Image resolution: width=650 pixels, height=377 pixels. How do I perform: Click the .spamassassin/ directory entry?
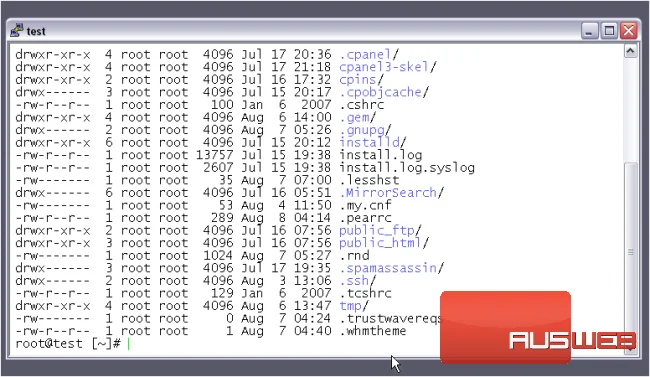pyautogui.click(x=391, y=268)
